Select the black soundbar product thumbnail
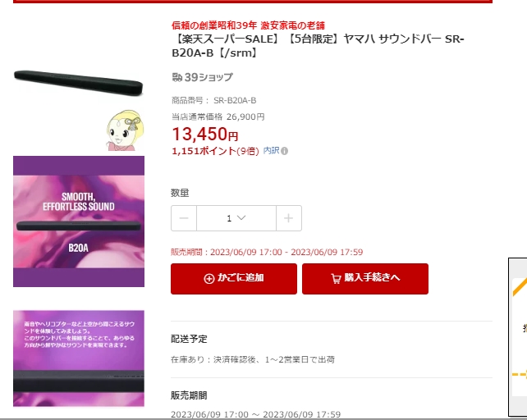Screen dimensions: 527x420 point(79,83)
